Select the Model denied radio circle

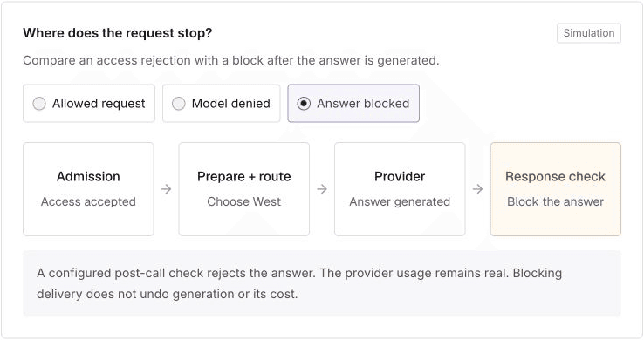(x=179, y=104)
